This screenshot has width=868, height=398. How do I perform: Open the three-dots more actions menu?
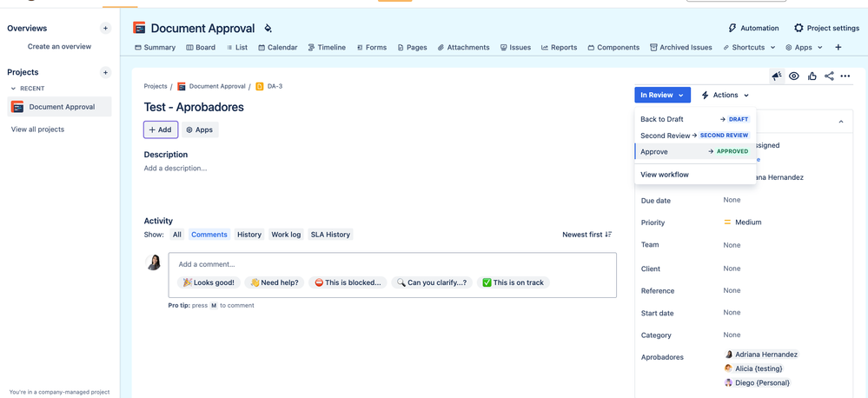[x=845, y=76]
